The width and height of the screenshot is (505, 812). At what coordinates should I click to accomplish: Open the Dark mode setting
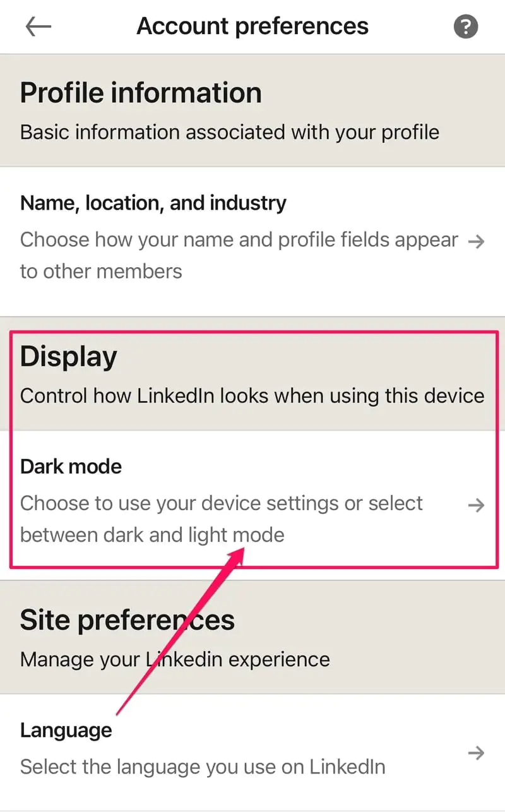71,467
